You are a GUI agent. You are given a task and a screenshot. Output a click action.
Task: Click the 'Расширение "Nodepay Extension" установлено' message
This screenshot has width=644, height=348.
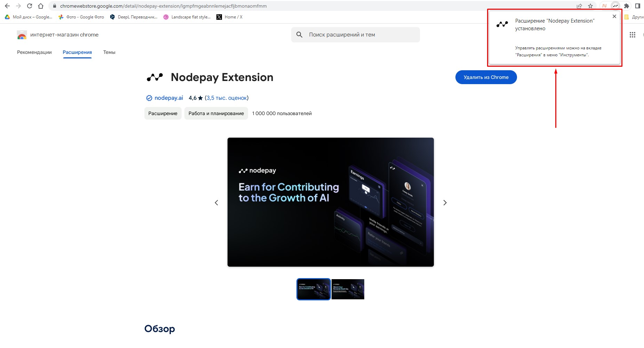(555, 25)
